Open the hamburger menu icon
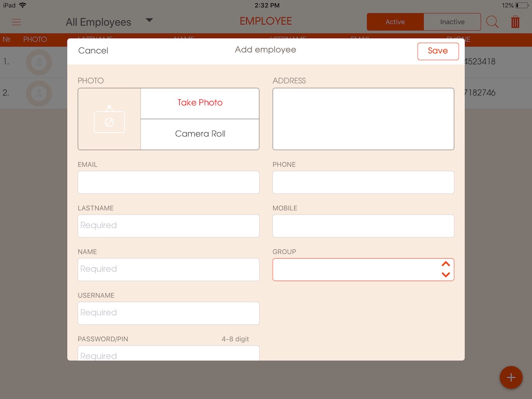 pos(16,22)
